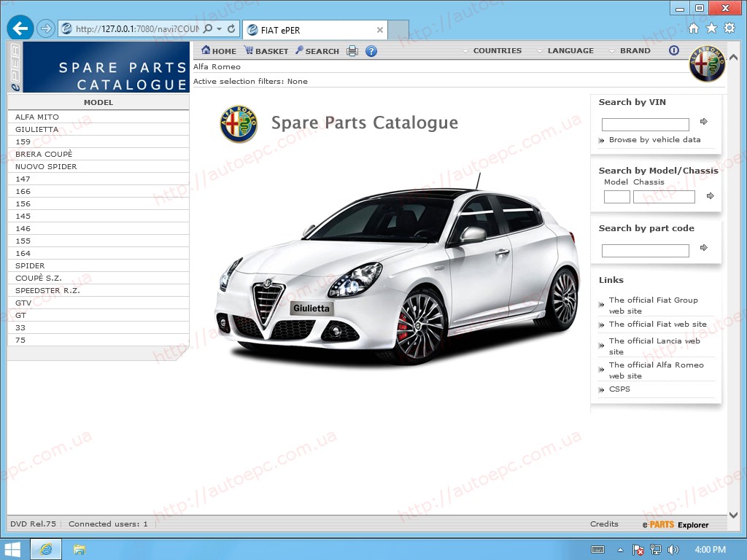Click the printer icon in toolbar

(352, 51)
